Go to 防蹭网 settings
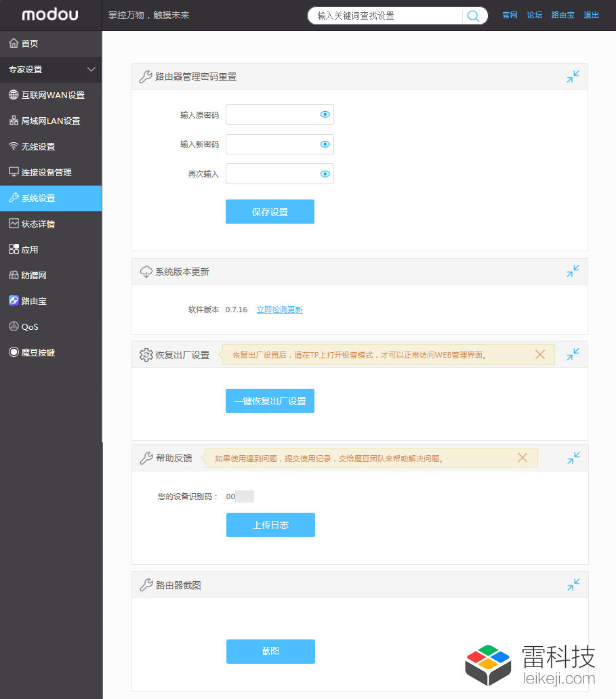Viewport: 616px width, 699px height. [33, 275]
